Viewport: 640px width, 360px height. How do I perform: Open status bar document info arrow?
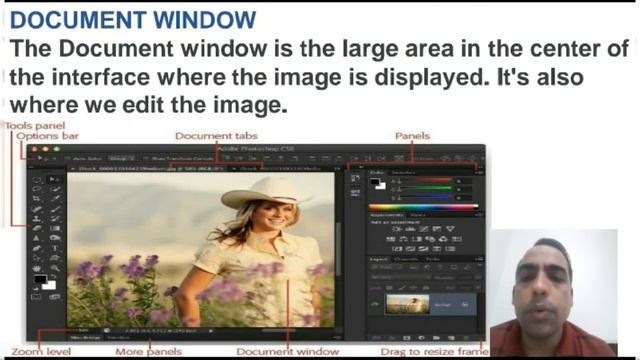(211, 331)
